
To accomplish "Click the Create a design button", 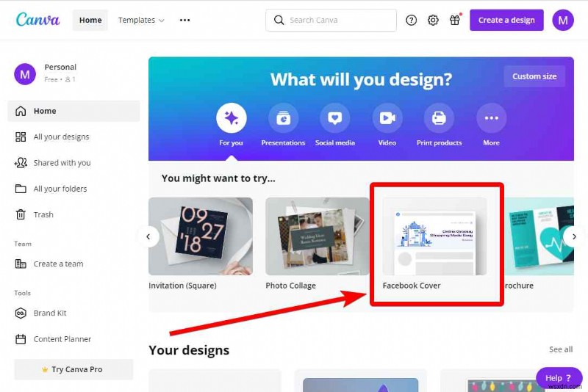I will [x=506, y=21].
